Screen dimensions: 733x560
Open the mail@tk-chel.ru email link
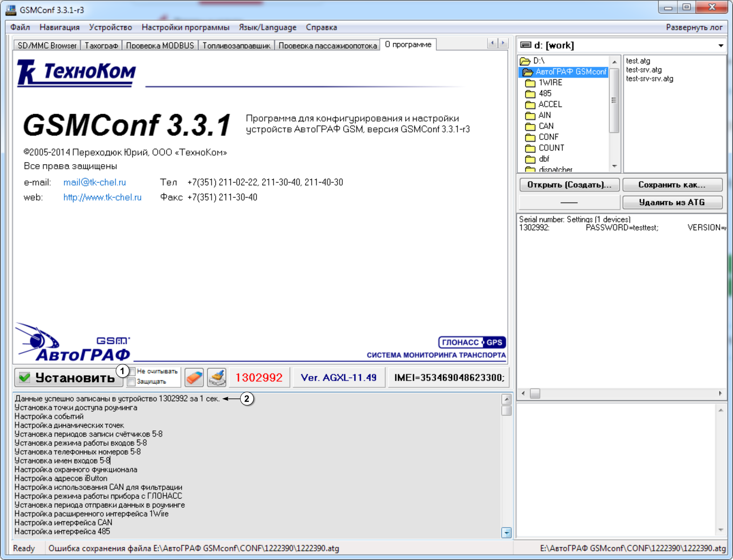point(95,182)
